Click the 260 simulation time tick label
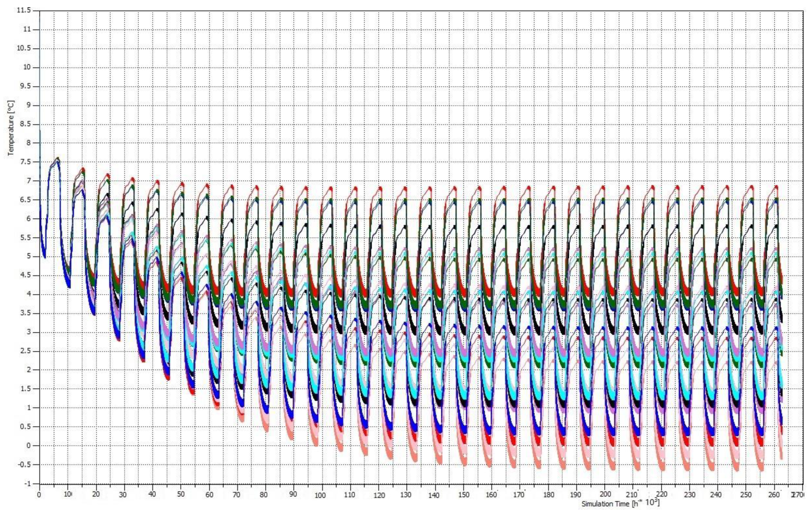812x514 pixels. [x=774, y=495]
